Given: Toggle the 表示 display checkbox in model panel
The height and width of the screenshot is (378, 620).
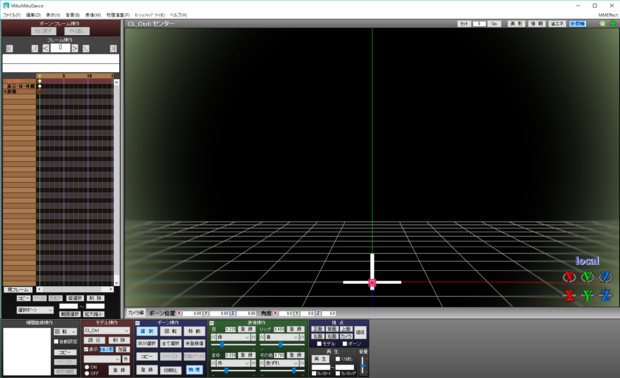Looking at the screenshot, I should [x=86, y=349].
